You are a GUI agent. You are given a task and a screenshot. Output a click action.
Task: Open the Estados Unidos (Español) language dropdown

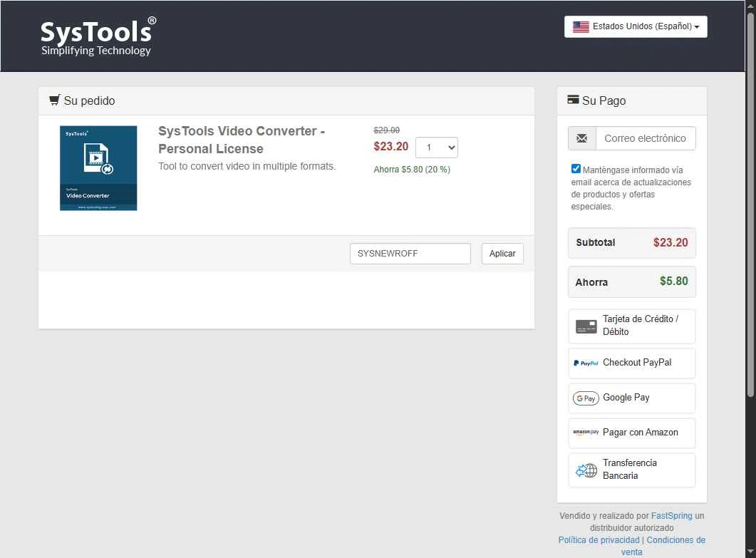coord(636,26)
